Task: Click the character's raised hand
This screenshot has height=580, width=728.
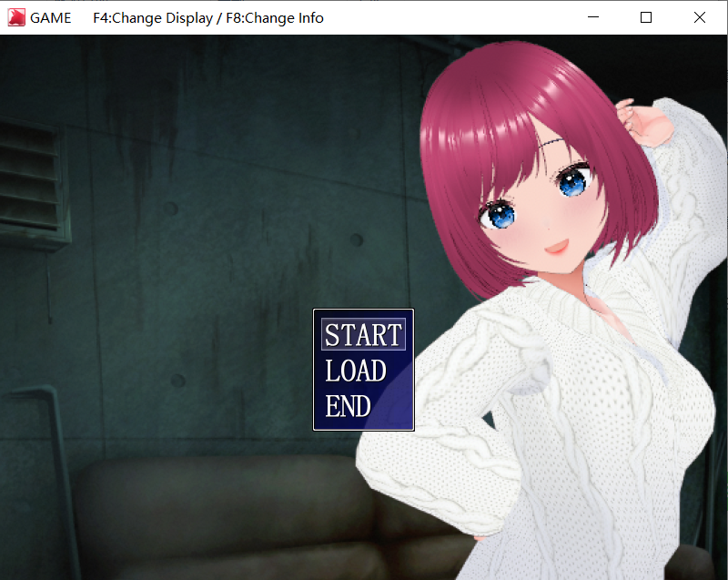Action: (644, 122)
